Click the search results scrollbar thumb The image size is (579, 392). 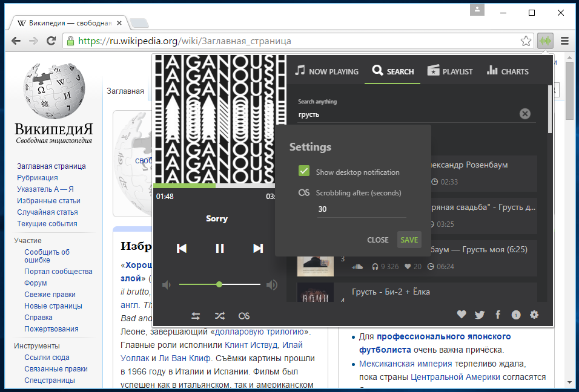[550, 109]
